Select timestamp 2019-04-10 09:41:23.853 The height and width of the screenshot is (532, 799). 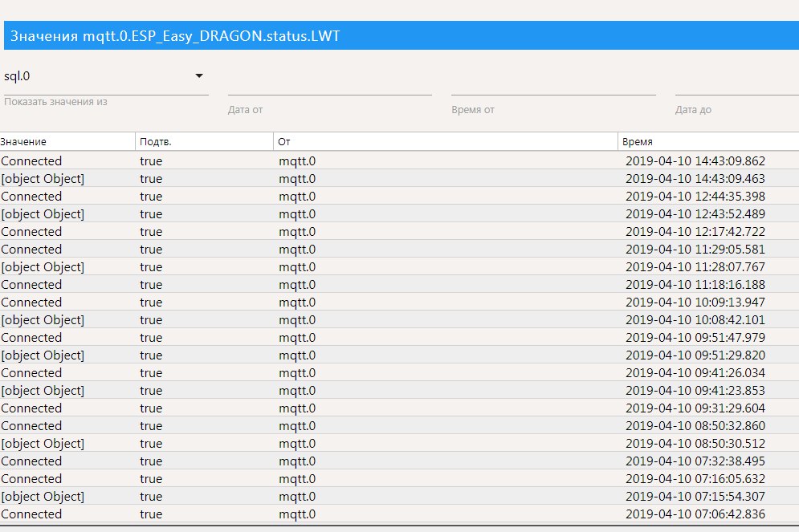[695, 391]
